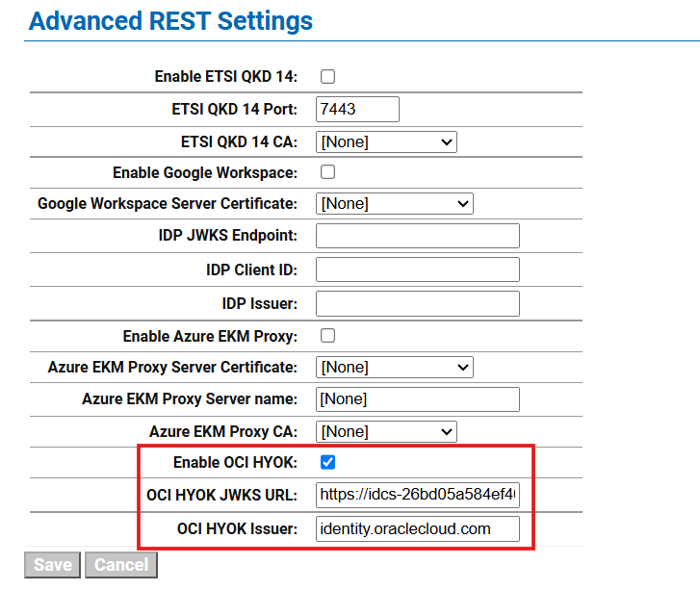Click the Enable Google Workspace label
Image resolution: width=700 pixels, height=616 pixels.
pos(205,172)
